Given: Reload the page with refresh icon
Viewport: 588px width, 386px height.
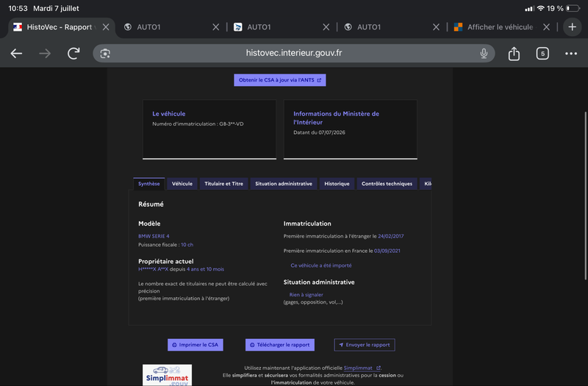Looking at the screenshot, I should (73, 53).
